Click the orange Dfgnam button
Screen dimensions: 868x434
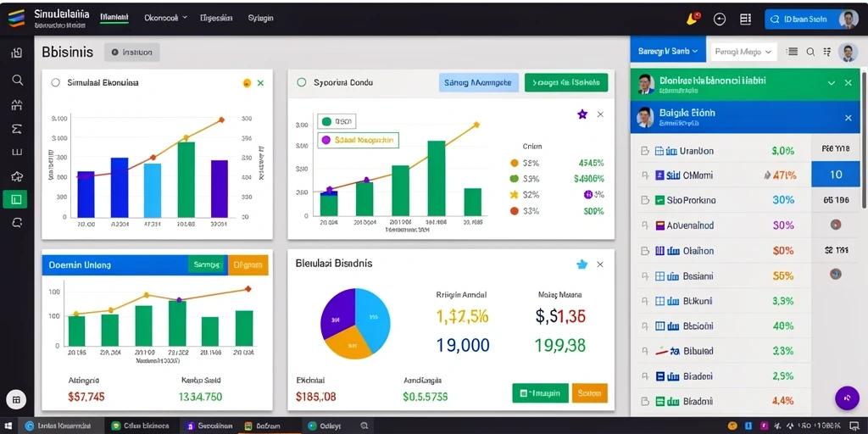(248, 265)
